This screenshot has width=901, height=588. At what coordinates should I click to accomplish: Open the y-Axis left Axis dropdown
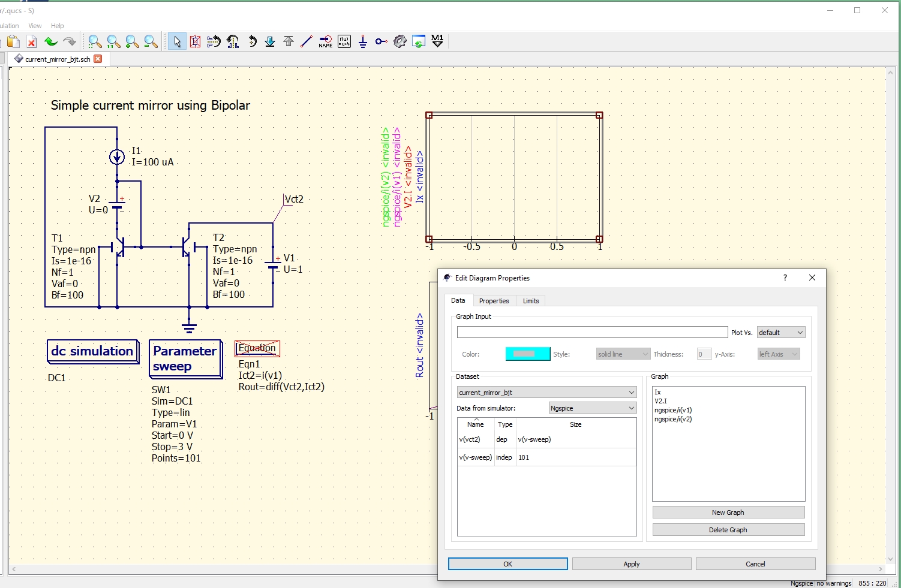click(x=779, y=354)
